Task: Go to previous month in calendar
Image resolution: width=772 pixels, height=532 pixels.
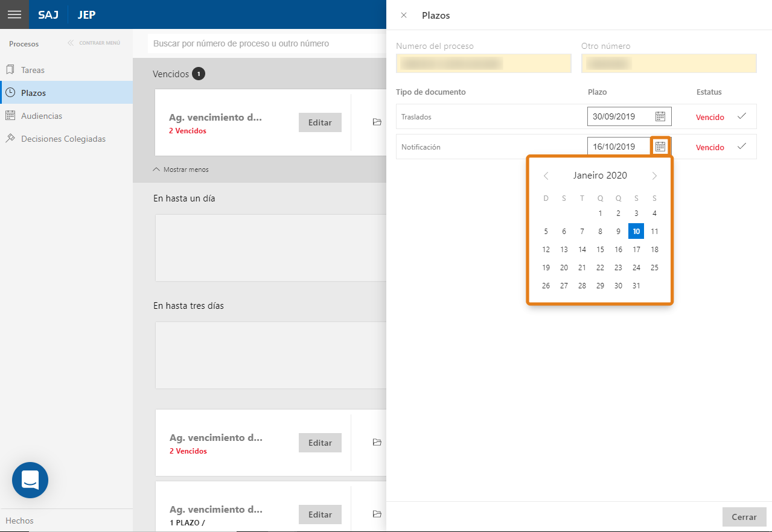Action: (x=546, y=176)
